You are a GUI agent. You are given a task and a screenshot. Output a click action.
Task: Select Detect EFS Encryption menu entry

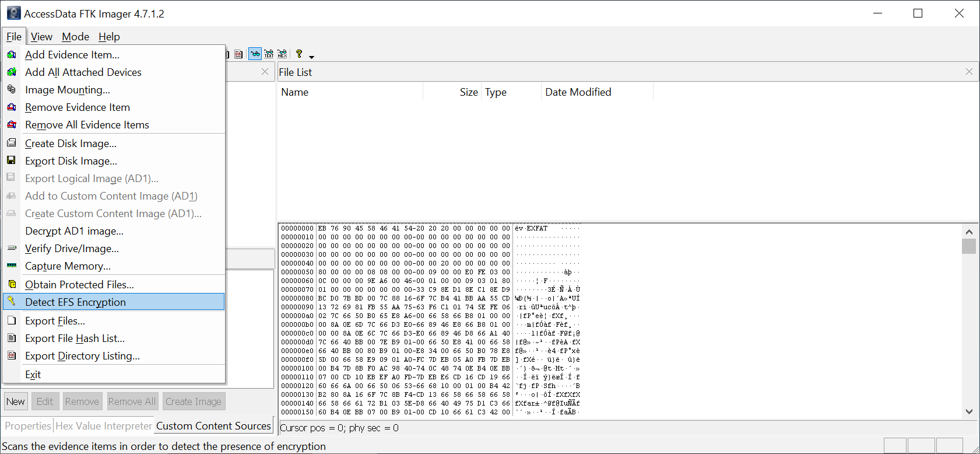(75, 302)
